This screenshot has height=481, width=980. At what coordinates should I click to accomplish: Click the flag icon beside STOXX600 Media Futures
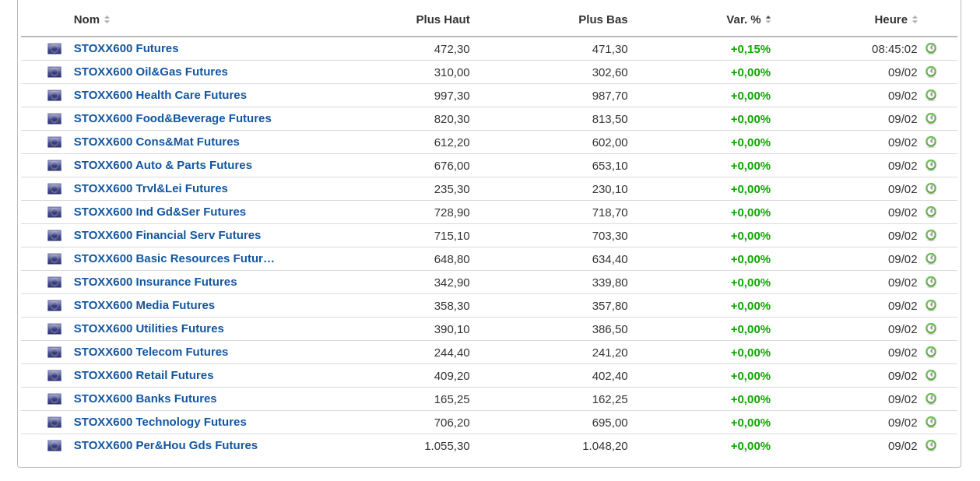[54, 305]
